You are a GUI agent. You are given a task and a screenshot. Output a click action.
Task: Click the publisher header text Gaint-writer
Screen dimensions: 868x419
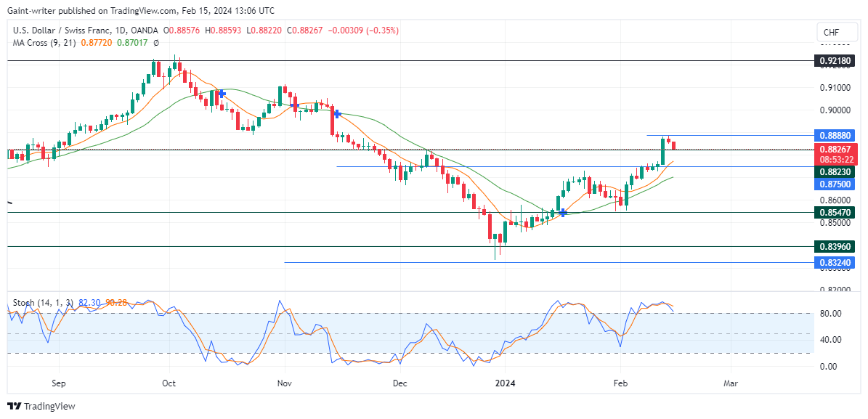(x=30, y=10)
